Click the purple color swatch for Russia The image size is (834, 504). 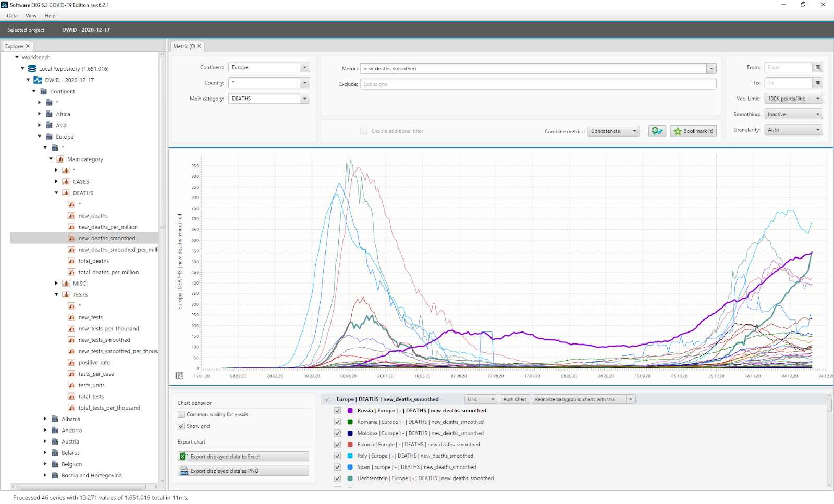(x=350, y=411)
